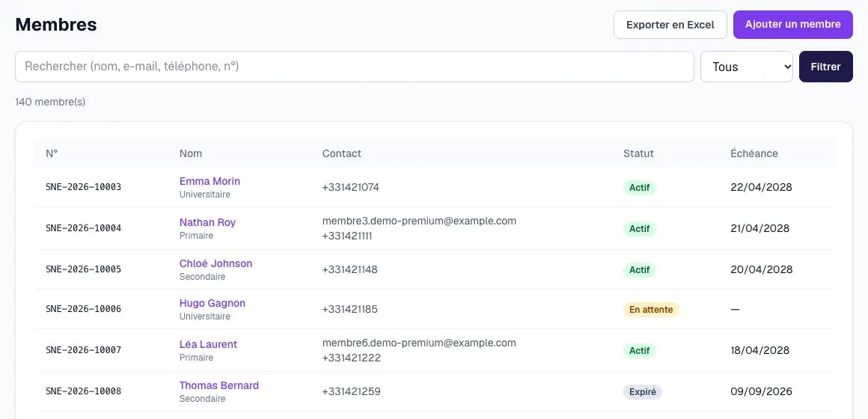Click due date 22/04/2028
This screenshot has width=868, height=419.
[x=761, y=187]
